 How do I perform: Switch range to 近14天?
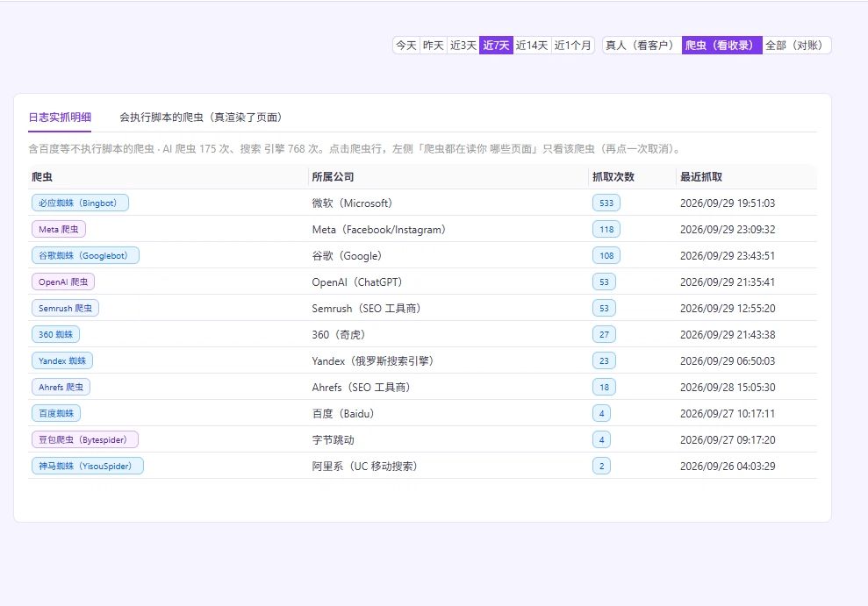[x=532, y=46]
